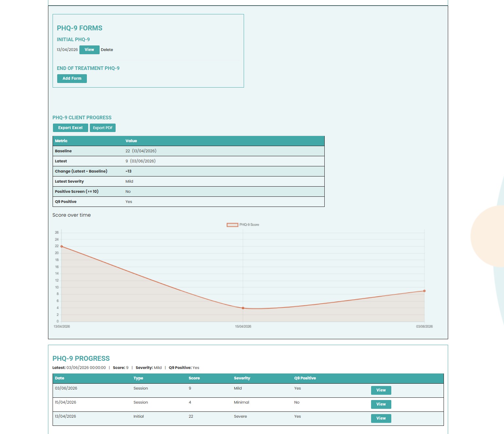Click the PHQ-9 CLIENT PROGRESS heading

pos(82,118)
